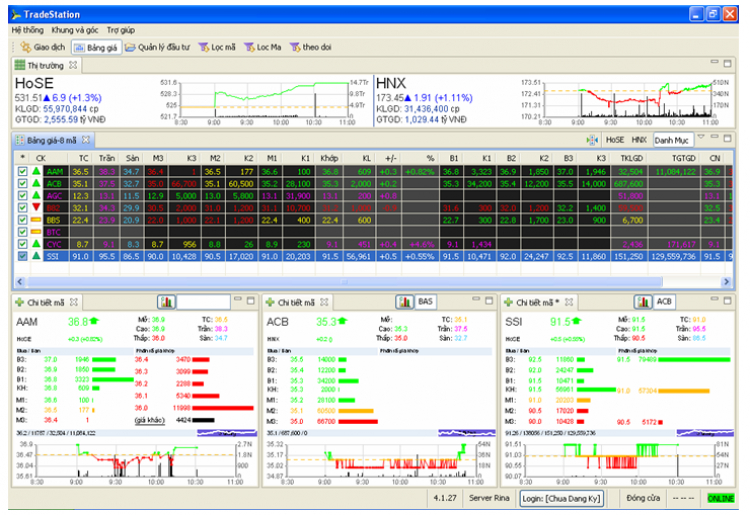Click horizontal scrollbar left arrow
This screenshot has width=750, height=515.
pos(20,282)
